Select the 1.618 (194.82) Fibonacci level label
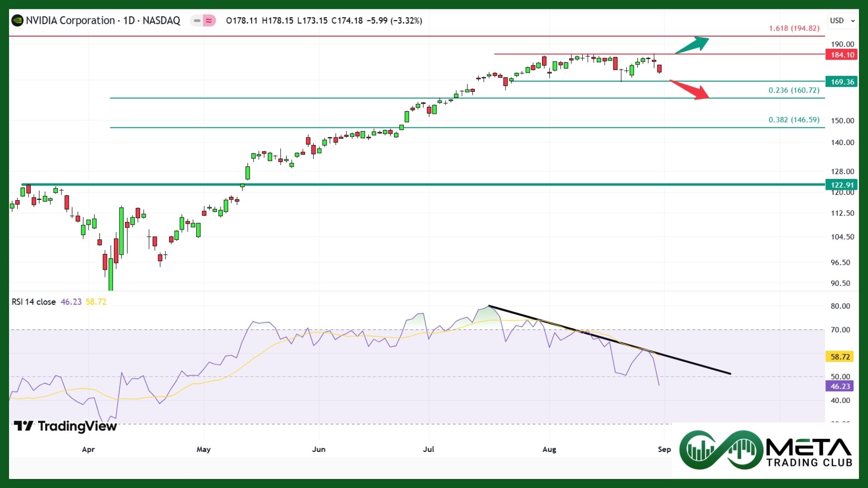Viewport: 868px width, 488px height. tap(794, 28)
